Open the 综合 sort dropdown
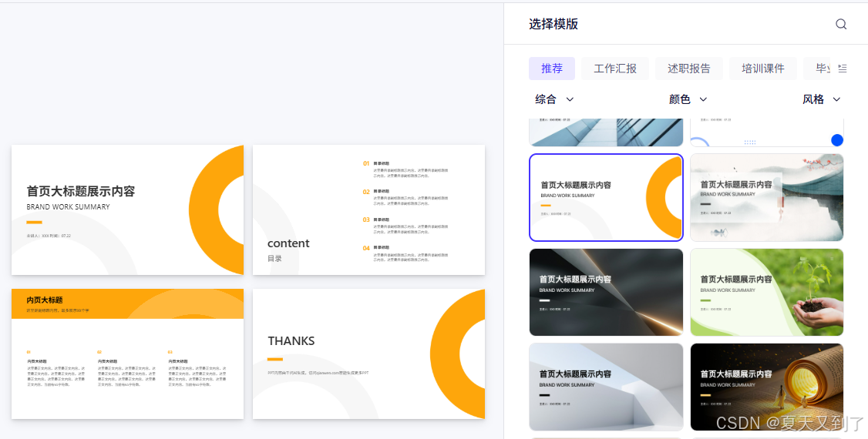 coord(554,99)
